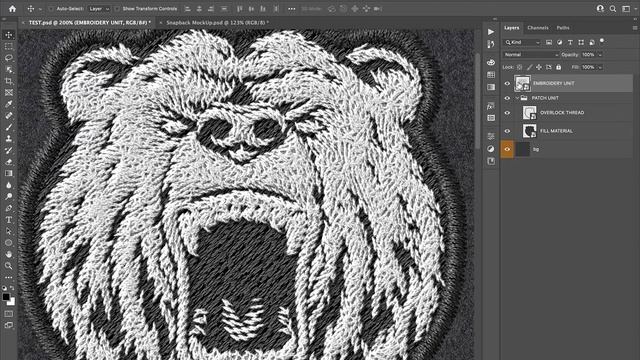Open the Normal blend mode dropdown

click(531, 55)
